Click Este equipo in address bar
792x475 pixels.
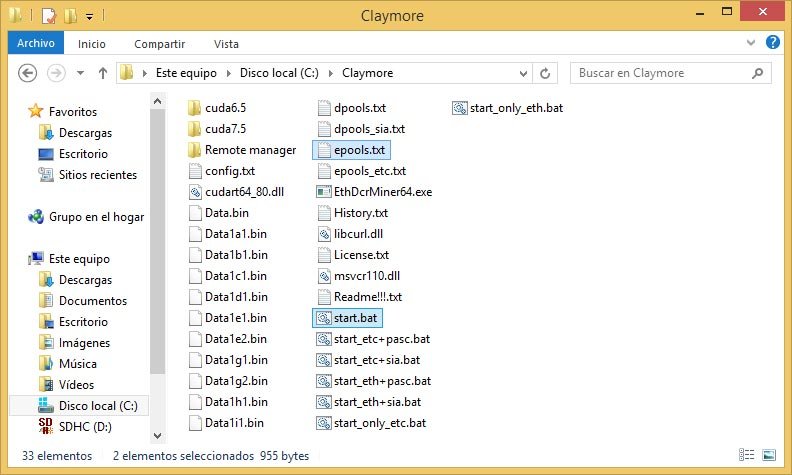point(186,73)
